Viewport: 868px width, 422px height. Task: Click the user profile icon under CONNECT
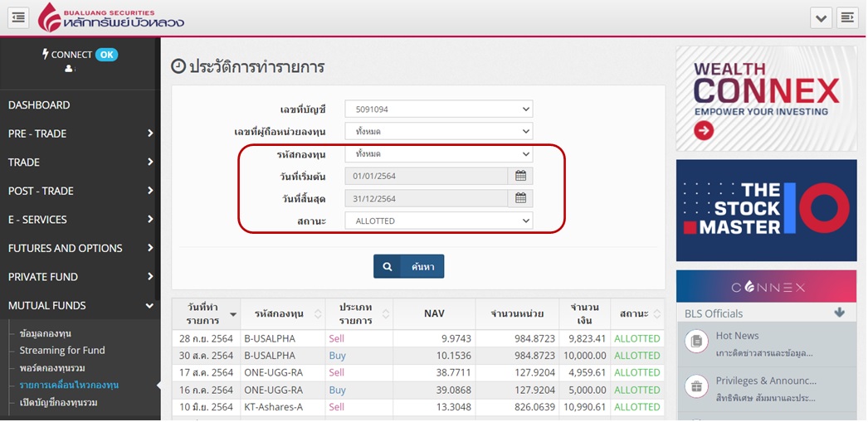click(x=69, y=70)
